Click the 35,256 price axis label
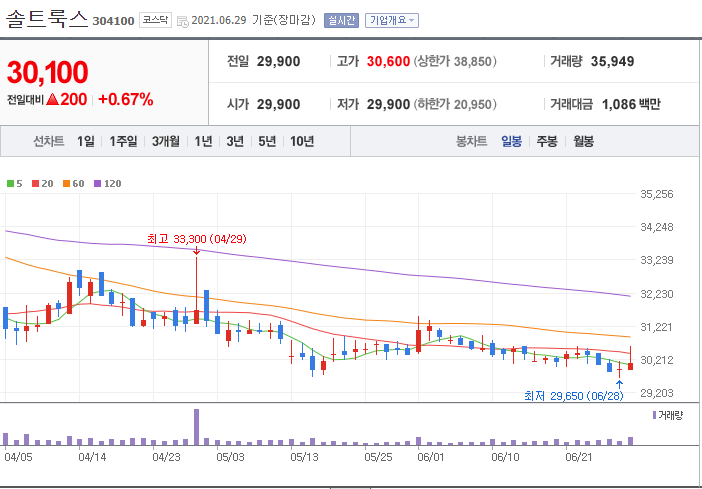Image resolution: width=702 pixels, height=489 pixels. (x=657, y=194)
